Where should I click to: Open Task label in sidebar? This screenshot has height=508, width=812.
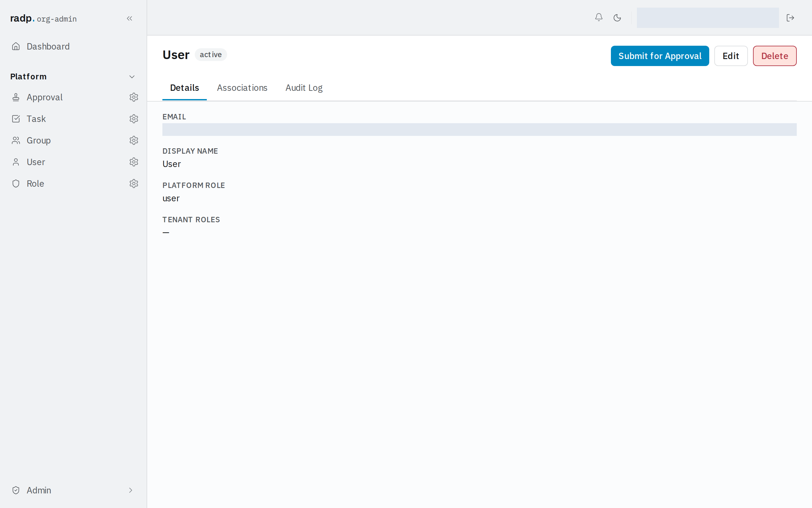(36, 119)
